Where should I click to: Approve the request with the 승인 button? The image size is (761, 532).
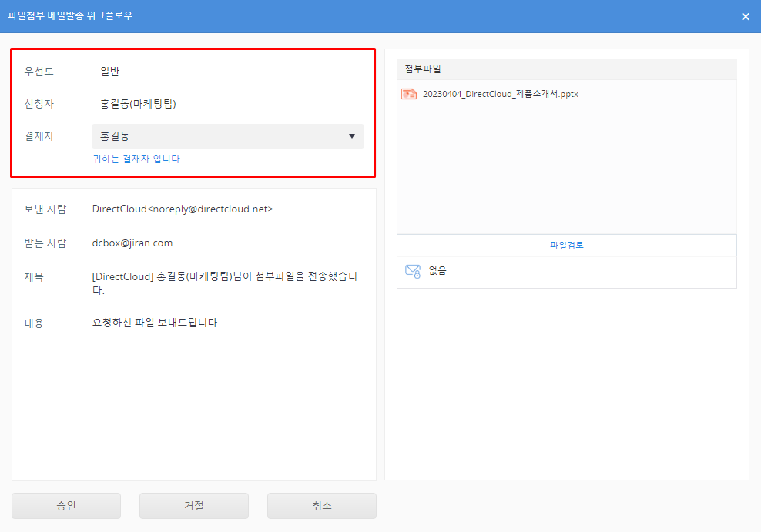pos(66,506)
